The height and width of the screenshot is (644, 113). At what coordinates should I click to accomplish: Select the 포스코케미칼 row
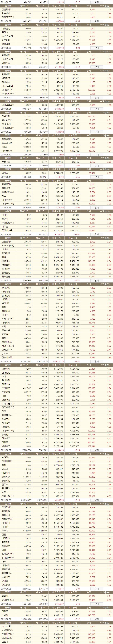(x=56, y=246)
